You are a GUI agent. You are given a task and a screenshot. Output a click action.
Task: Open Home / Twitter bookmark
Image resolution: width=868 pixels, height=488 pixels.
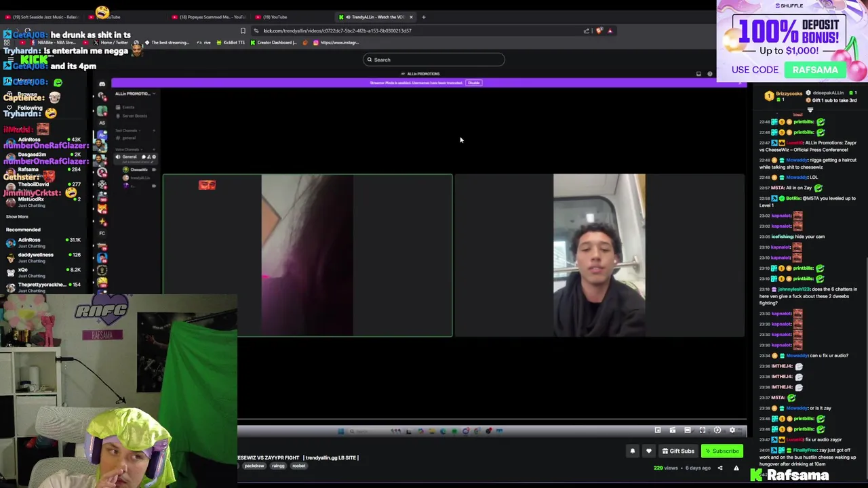pyautogui.click(x=111, y=43)
